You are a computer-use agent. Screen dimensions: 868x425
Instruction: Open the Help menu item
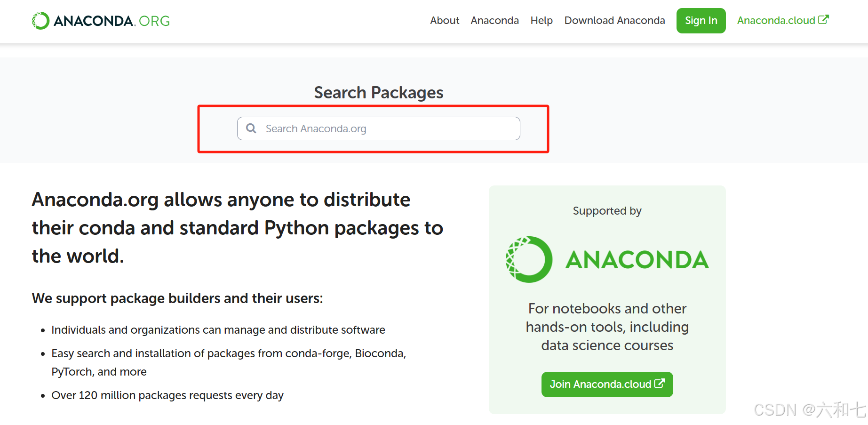tap(542, 21)
